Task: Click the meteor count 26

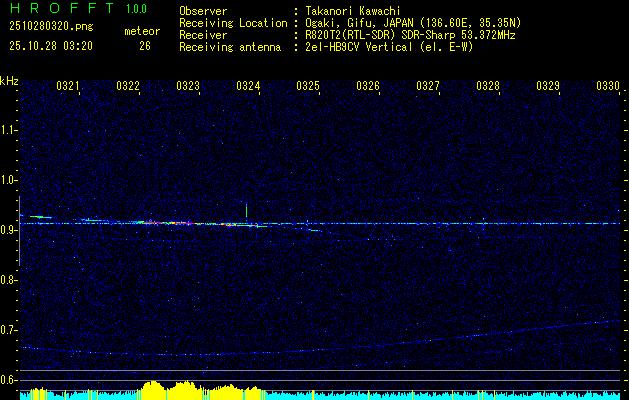Action: point(145,46)
